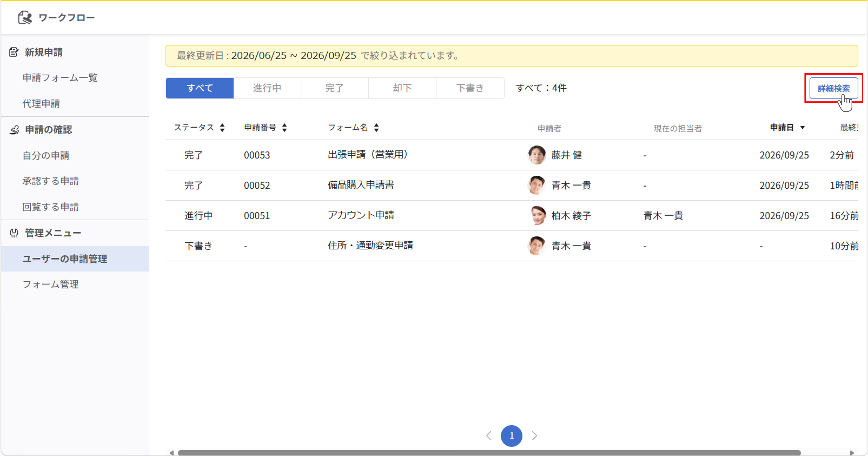The image size is (868, 456).
Task: Switch to the 進行中 tab
Action: click(x=267, y=88)
